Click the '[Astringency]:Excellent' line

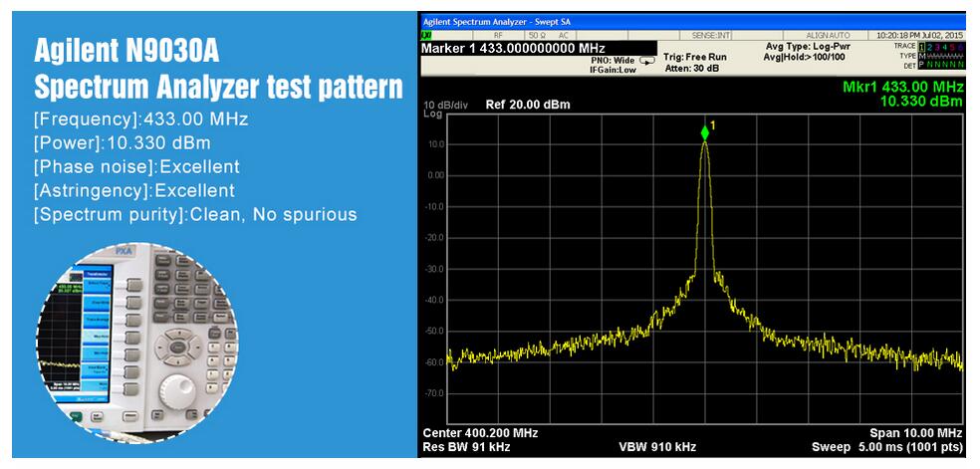pos(133,190)
